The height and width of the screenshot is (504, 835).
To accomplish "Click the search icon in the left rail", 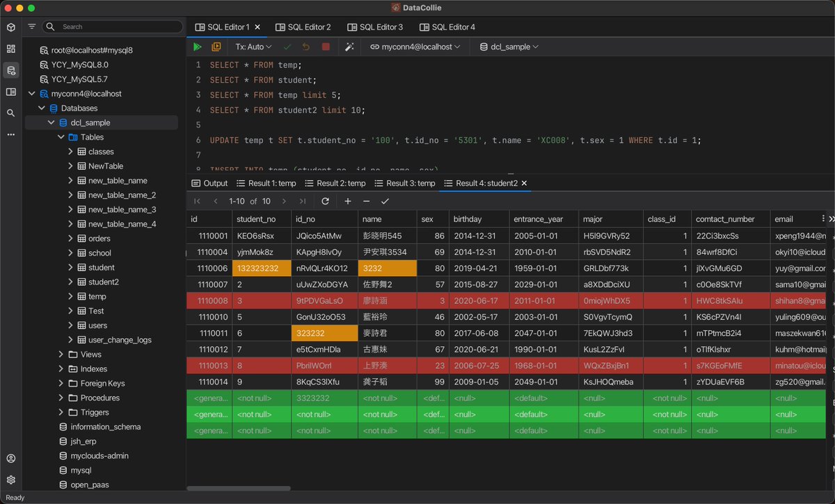I will click(10, 113).
